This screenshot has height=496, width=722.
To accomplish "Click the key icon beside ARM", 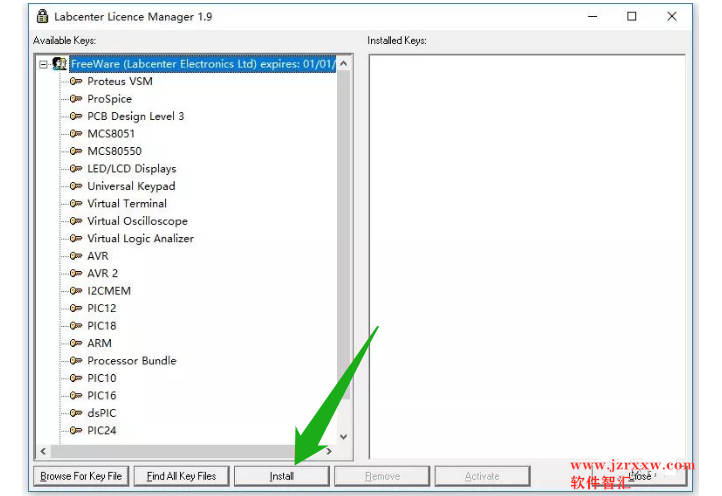I will tap(76, 344).
